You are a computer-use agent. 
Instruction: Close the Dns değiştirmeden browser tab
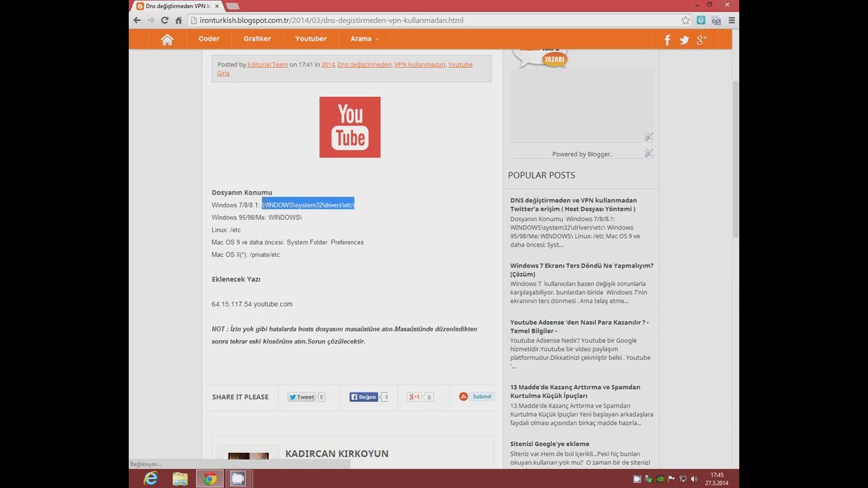click(x=217, y=6)
